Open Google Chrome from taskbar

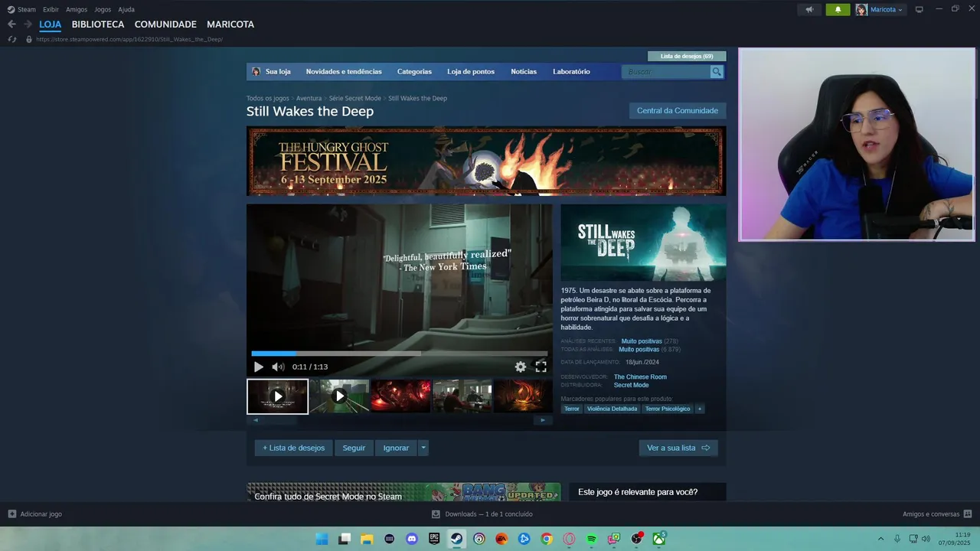coord(547,539)
